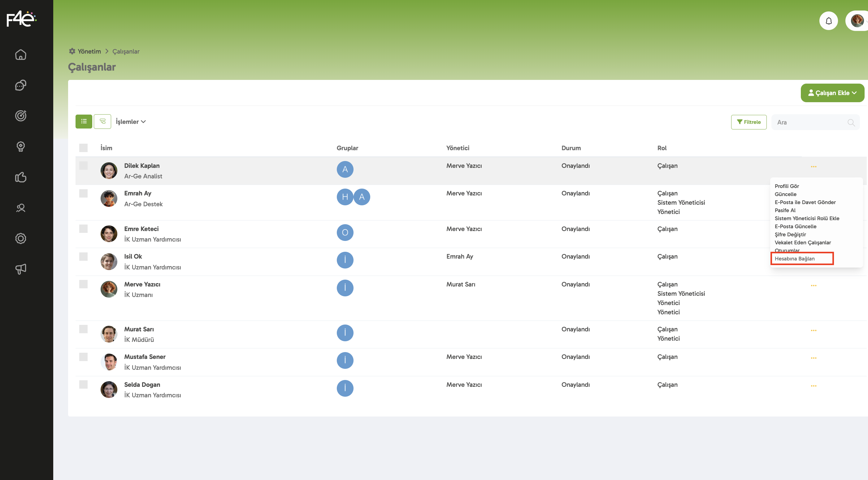Image resolution: width=868 pixels, height=480 pixels.
Task: Select Pasife Al in the menu
Action: click(x=785, y=210)
